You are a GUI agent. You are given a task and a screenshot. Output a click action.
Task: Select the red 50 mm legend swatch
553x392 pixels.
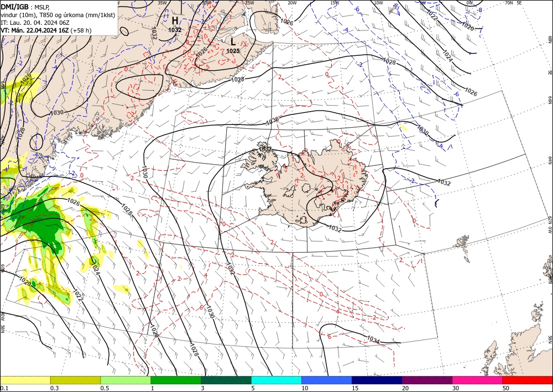click(528, 380)
